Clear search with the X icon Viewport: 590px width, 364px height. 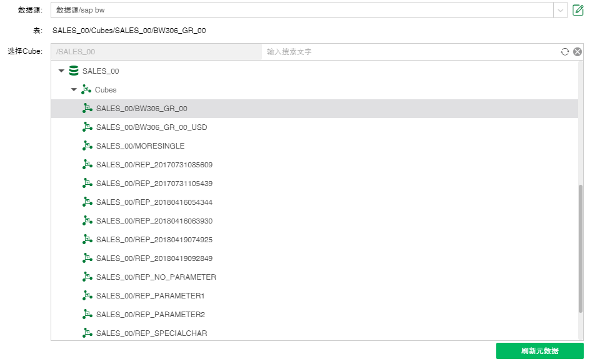pos(577,52)
